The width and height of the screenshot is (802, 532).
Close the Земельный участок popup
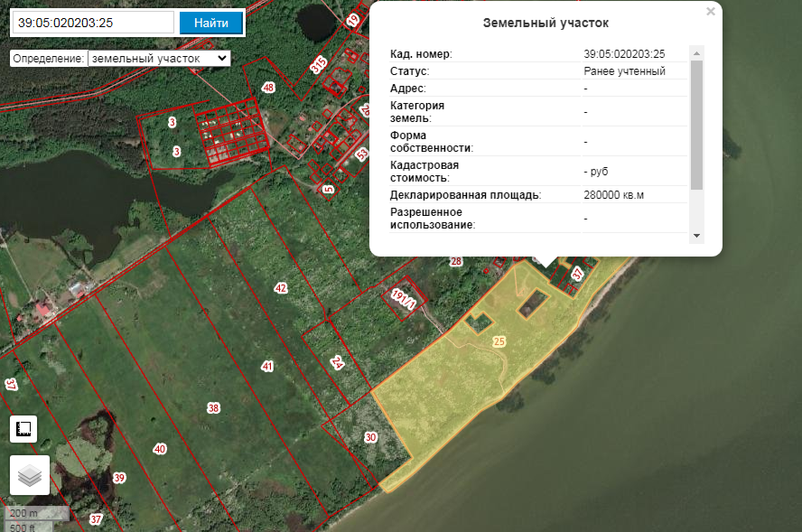(x=711, y=12)
